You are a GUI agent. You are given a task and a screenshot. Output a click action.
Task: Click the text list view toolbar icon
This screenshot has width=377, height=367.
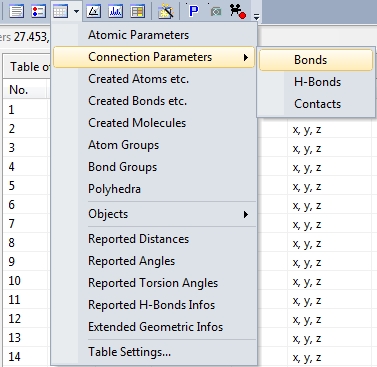pos(16,11)
